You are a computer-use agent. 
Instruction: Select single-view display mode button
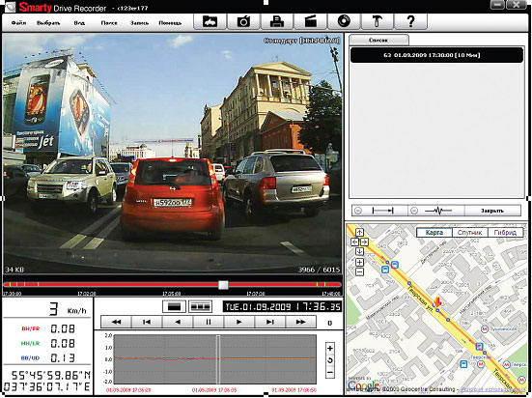[174, 306]
